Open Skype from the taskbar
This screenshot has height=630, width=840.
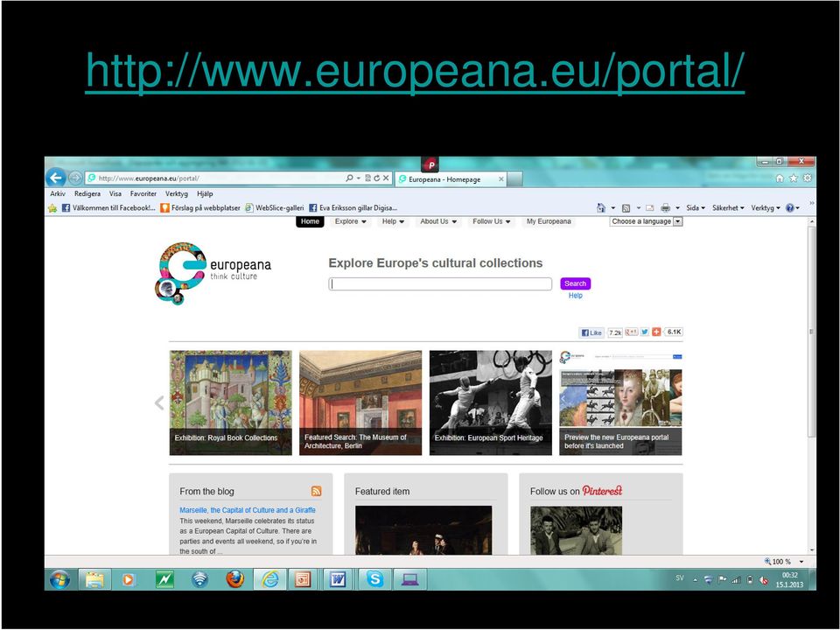(x=375, y=579)
